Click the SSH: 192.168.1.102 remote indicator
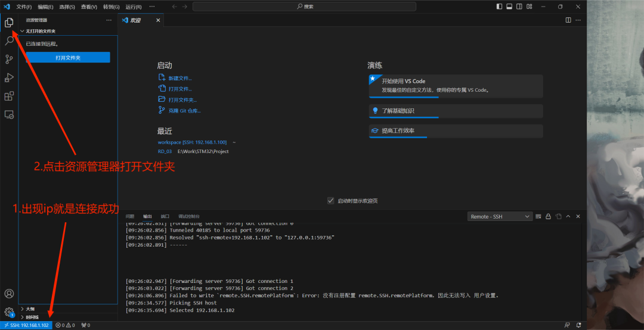 [26, 325]
